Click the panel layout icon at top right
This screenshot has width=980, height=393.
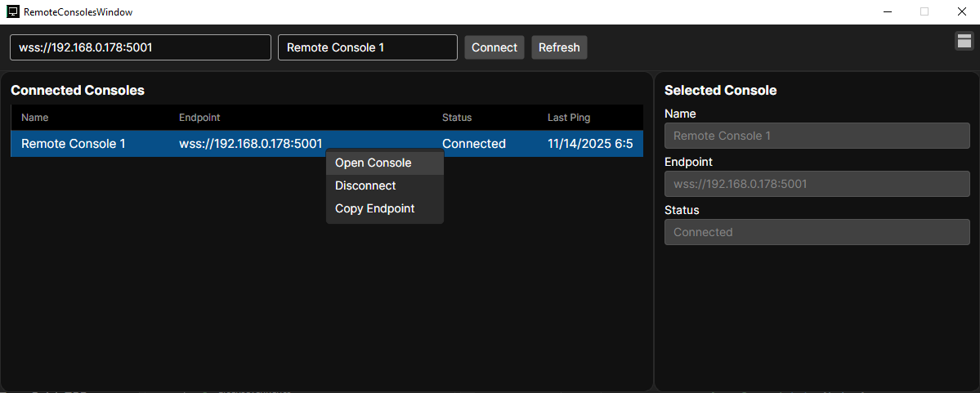(x=964, y=42)
